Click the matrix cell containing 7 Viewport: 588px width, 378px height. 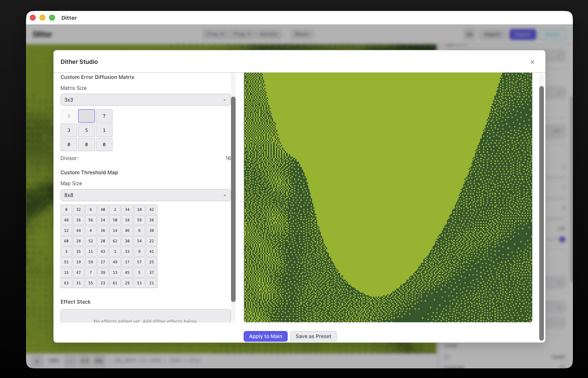104,115
